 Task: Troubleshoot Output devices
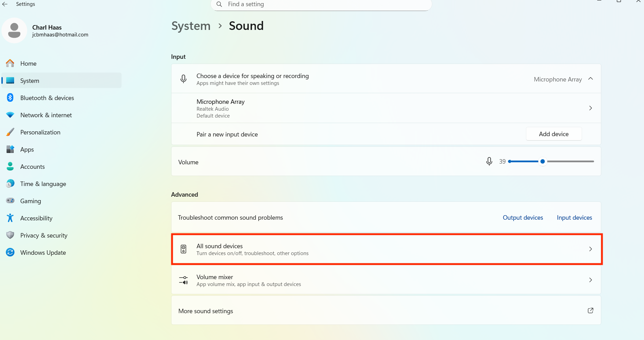[522, 217]
